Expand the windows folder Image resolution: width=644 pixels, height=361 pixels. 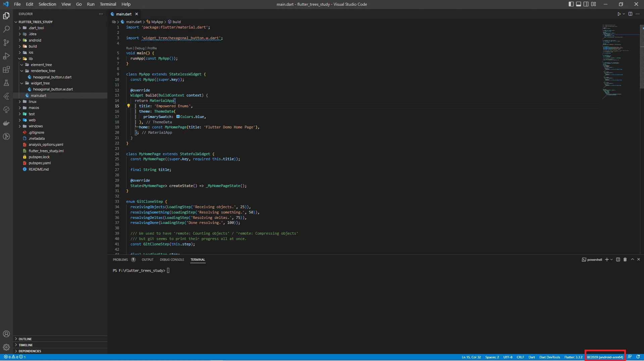coord(36,126)
